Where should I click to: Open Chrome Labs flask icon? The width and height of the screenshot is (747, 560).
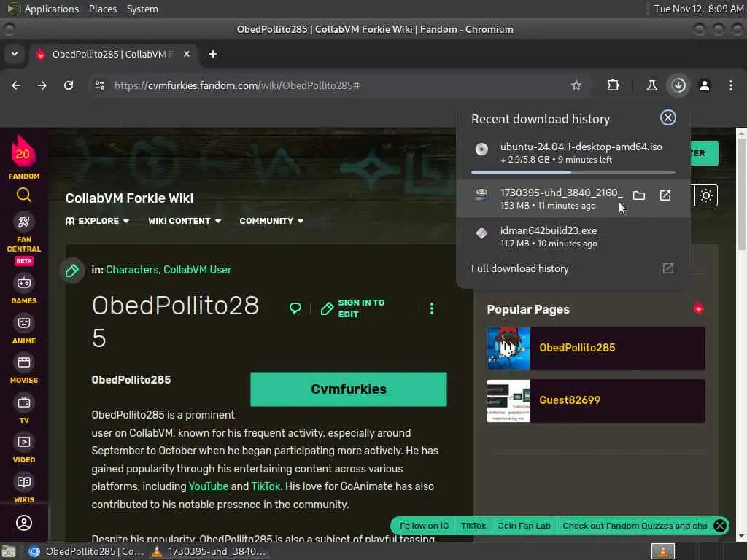click(x=651, y=85)
